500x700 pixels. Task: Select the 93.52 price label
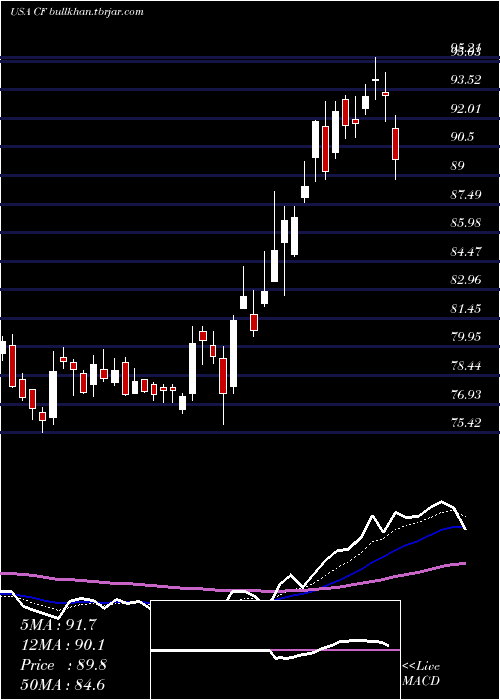466,80
